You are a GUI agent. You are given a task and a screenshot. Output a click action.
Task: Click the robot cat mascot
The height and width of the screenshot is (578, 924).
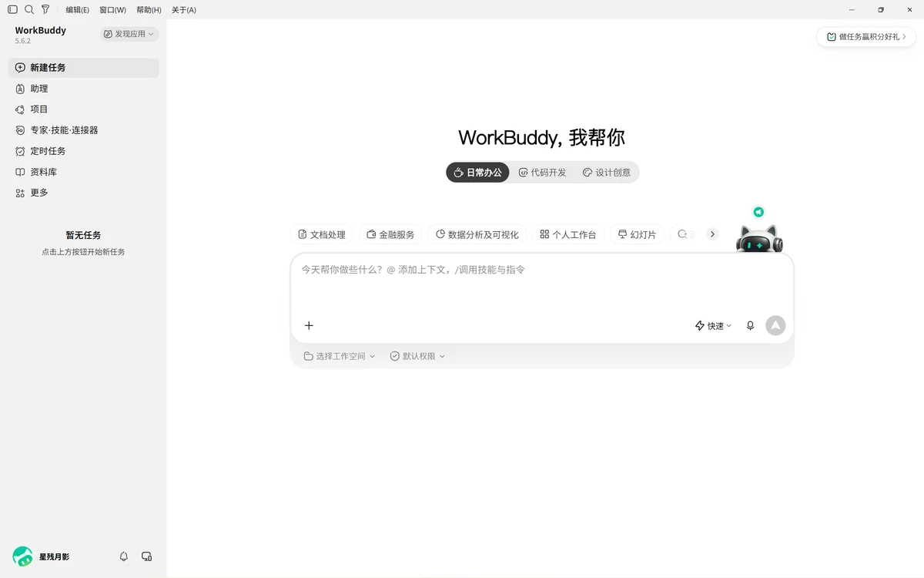pyautogui.click(x=759, y=238)
